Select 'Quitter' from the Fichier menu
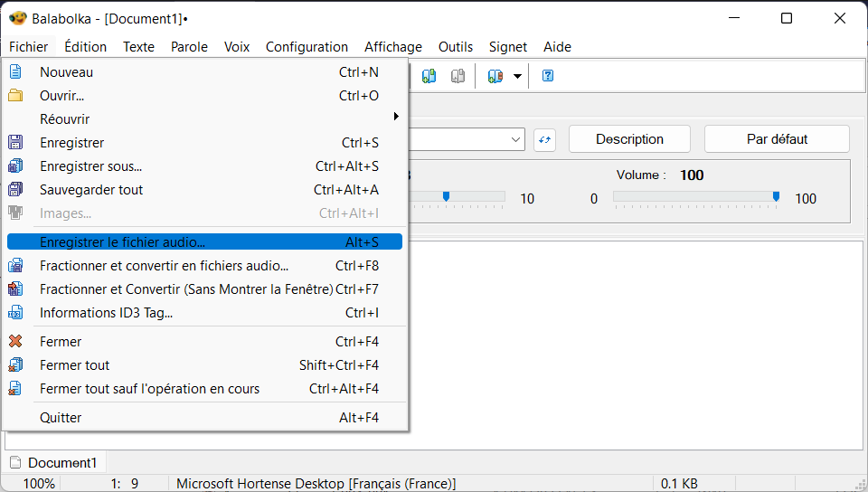 coord(61,418)
